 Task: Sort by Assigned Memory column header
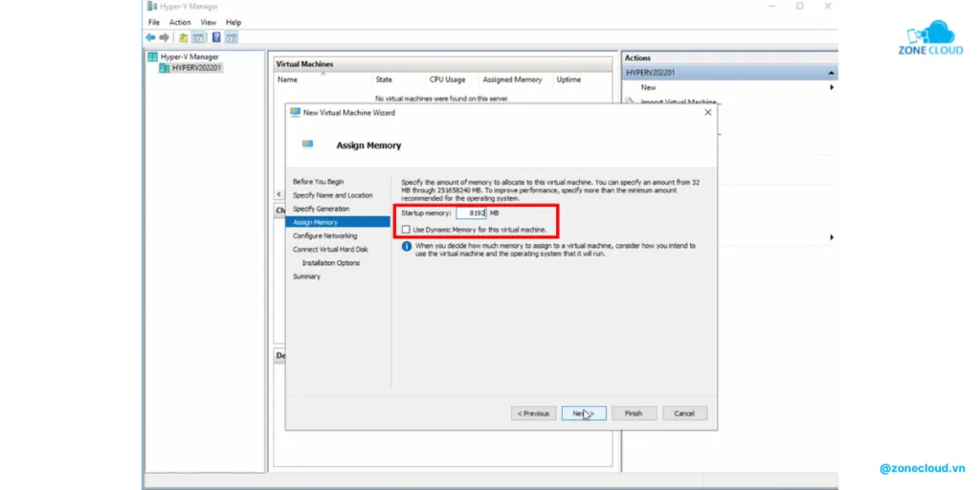point(513,80)
